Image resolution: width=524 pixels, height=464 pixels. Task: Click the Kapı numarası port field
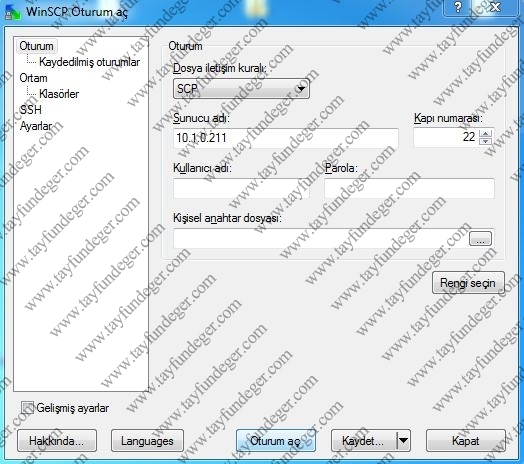(446, 137)
